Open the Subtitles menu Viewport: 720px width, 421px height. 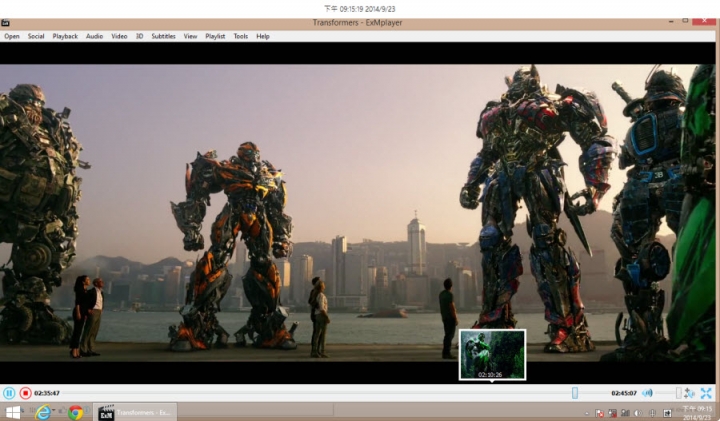pos(163,36)
